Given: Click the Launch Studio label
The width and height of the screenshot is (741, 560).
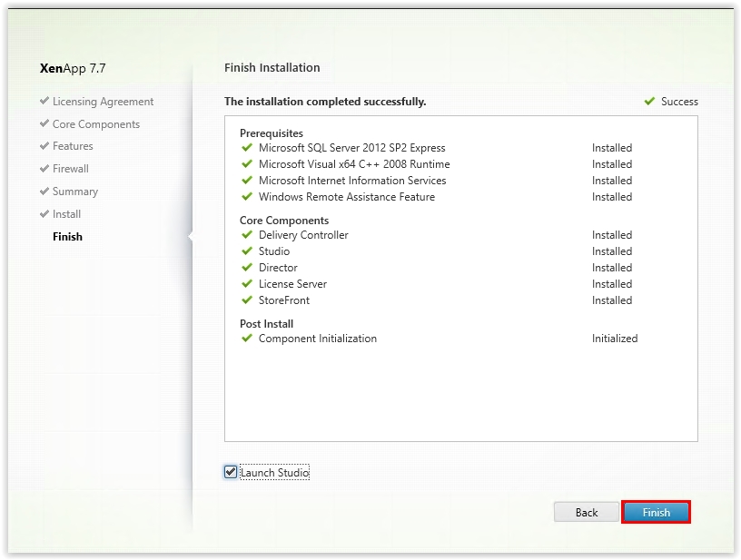Looking at the screenshot, I should [x=274, y=472].
